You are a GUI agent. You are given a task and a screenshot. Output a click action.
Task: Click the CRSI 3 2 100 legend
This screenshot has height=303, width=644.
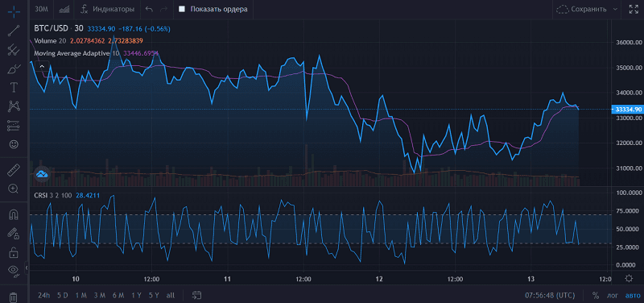coord(52,195)
